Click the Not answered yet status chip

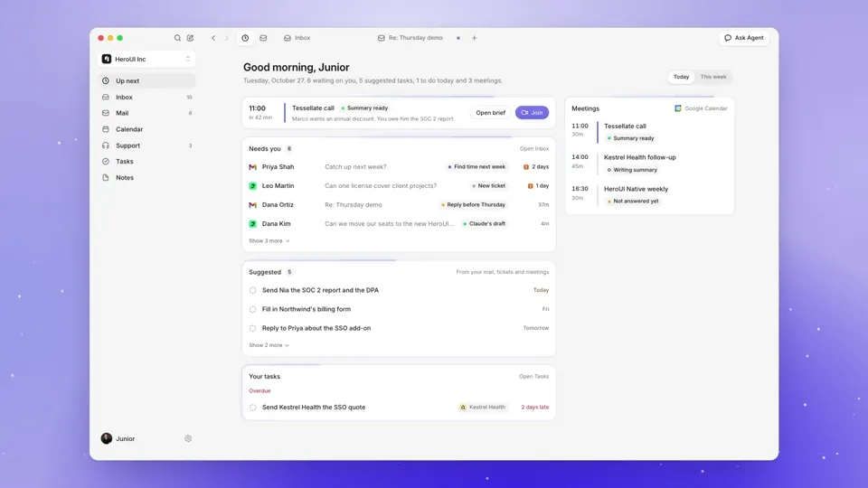(x=632, y=202)
